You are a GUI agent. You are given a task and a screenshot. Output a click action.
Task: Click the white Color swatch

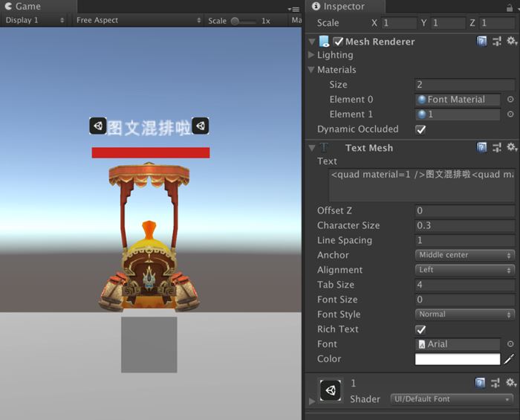point(457,359)
